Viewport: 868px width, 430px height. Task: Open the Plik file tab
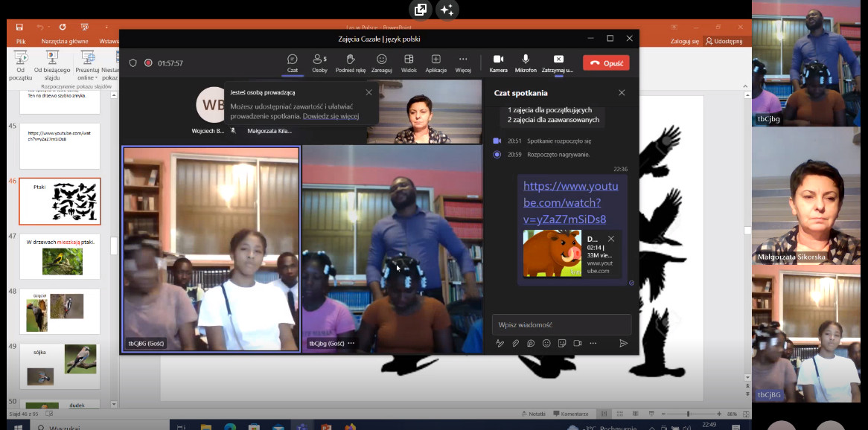(x=21, y=42)
